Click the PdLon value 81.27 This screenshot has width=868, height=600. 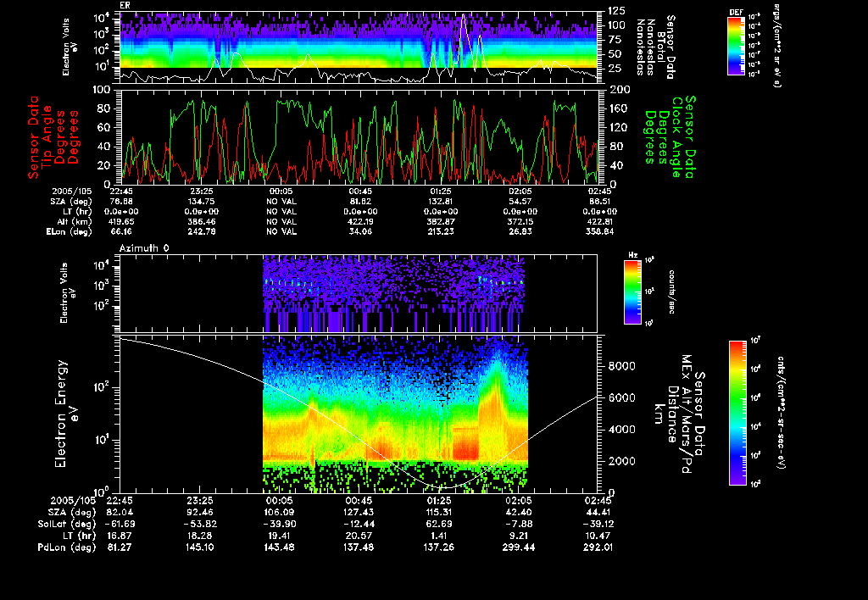click(x=120, y=547)
